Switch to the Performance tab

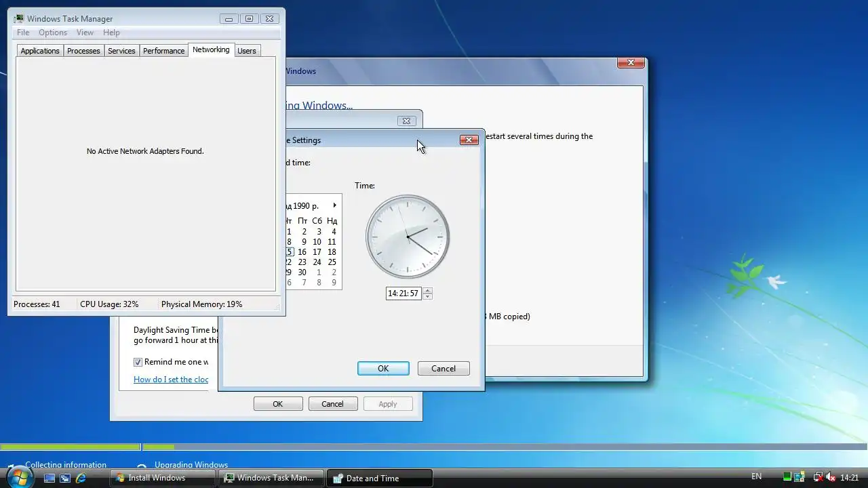pos(163,51)
